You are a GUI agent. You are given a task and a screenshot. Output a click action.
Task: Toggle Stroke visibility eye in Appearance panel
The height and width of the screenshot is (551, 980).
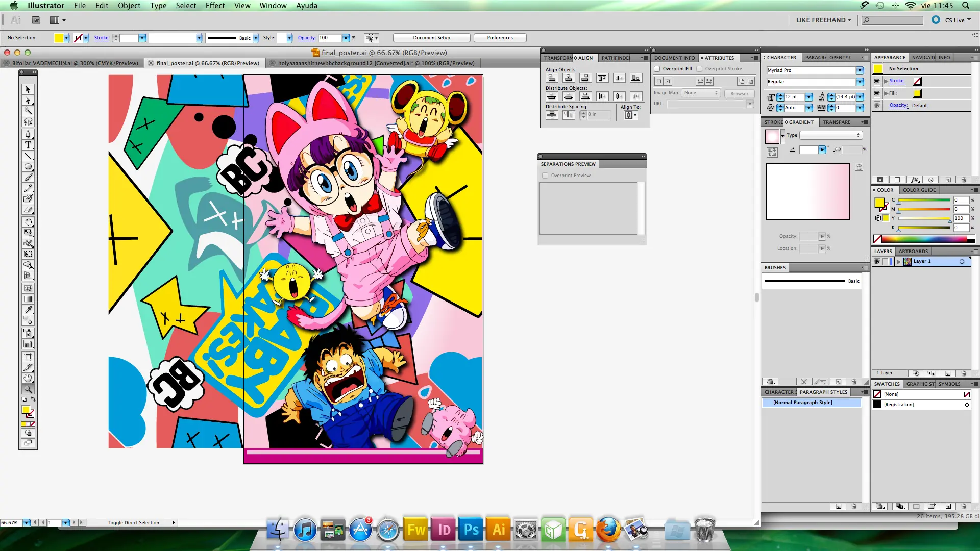click(877, 81)
